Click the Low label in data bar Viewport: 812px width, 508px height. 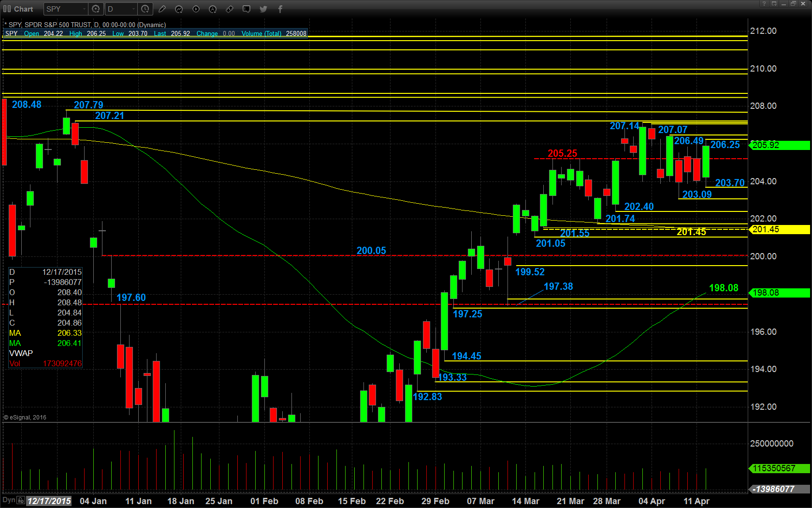click(118, 33)
